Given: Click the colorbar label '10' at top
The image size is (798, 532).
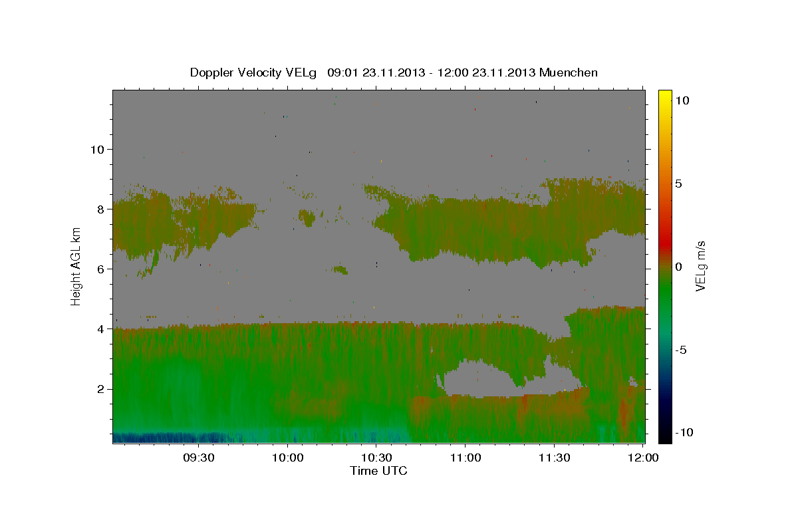Looking at the screenshot, I should tap(682, 100).
